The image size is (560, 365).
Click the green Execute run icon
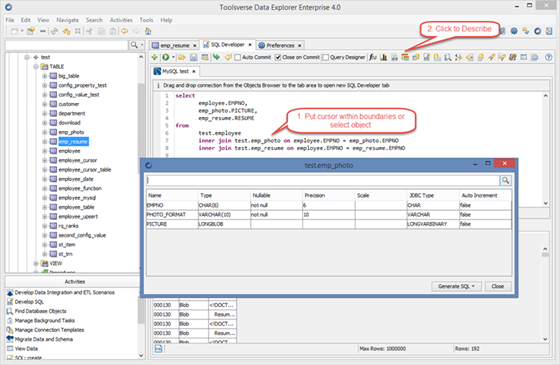click(165, 57)
